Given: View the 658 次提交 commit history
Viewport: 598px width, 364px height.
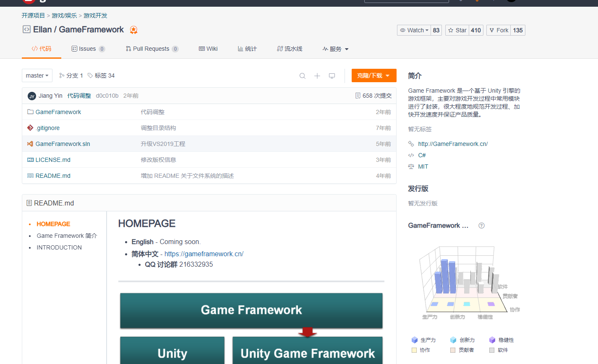Looking at the screenshot, I should (373, 96).
